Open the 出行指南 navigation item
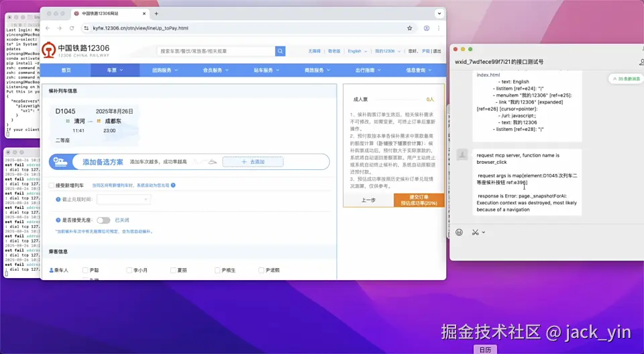The width and height of the screenshot is (644, 354). tap(368, 71)
